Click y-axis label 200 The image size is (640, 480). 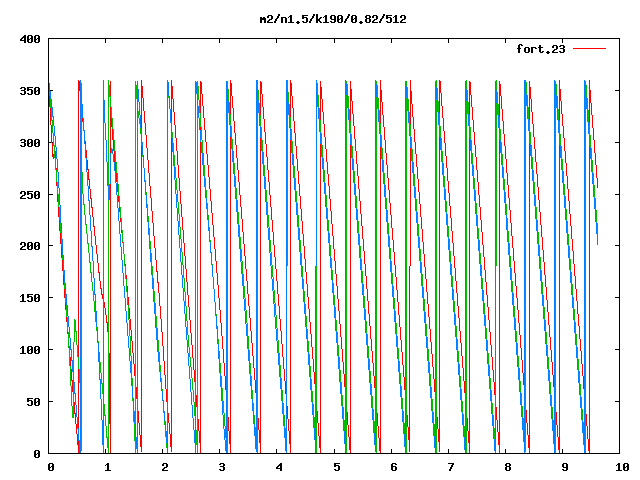click(30, 246)
